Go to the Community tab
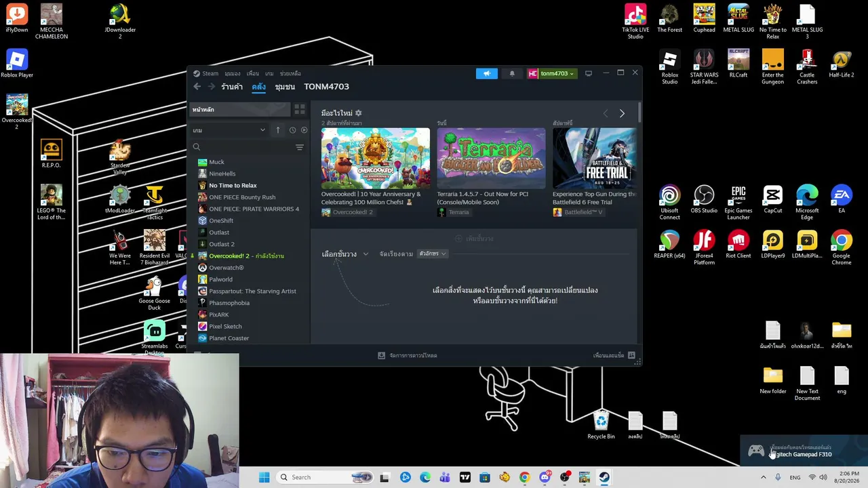 point(285,87)
